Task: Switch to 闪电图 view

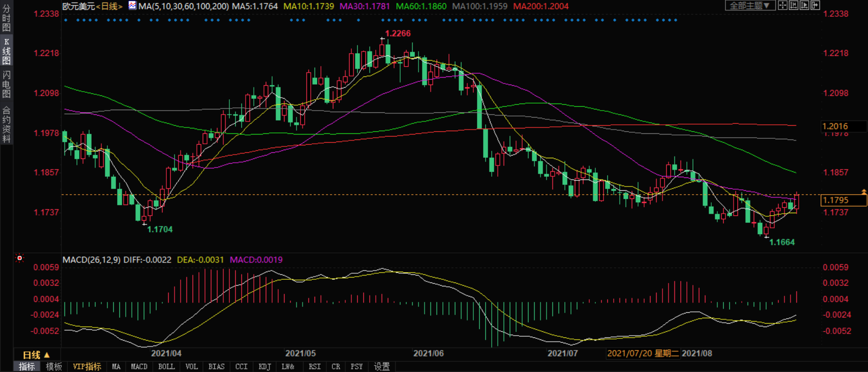Action: coord(7,84)
